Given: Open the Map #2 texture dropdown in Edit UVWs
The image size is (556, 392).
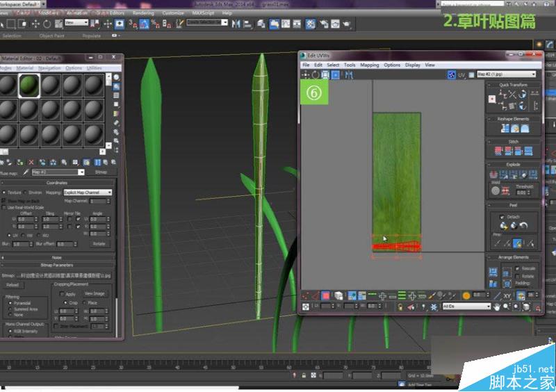Looking at the screenshot, I should [506, 74].
